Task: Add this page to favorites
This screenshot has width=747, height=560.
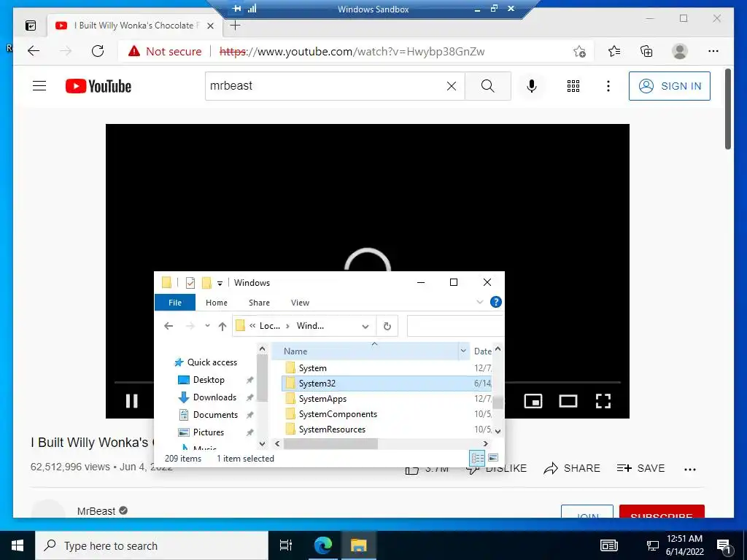Action: 579,51
